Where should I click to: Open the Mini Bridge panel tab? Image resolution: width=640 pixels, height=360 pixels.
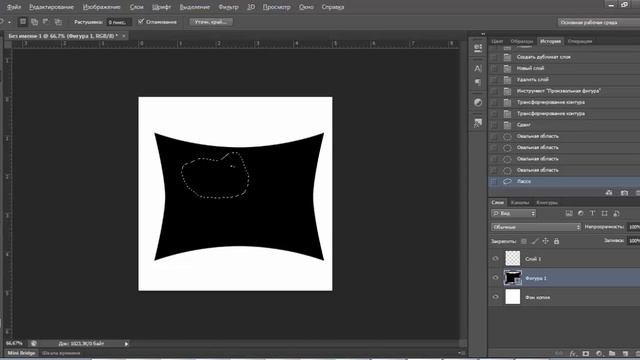click(21, 353)
